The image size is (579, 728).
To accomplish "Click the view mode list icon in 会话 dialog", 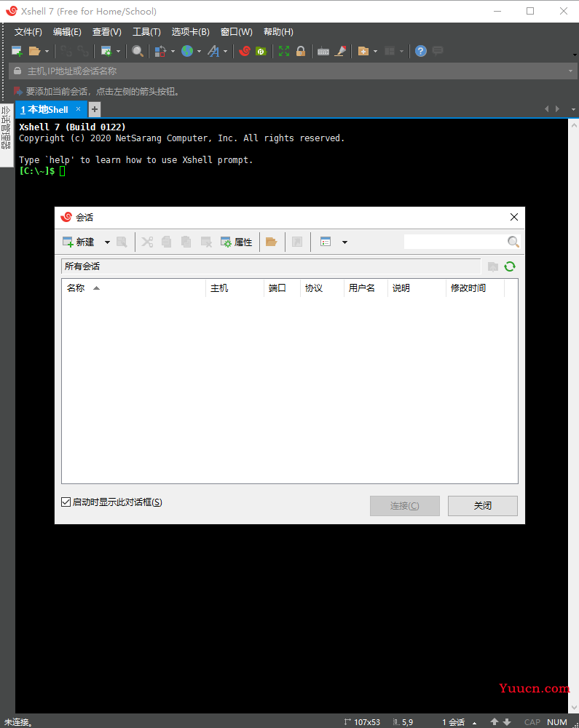I will (x=326, y=242).
